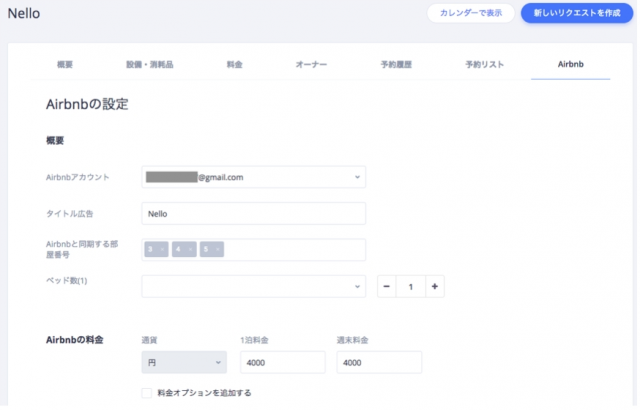Remove room tag 5
The width and height of the screenshot is (640, 410).
tap(218, 249)
